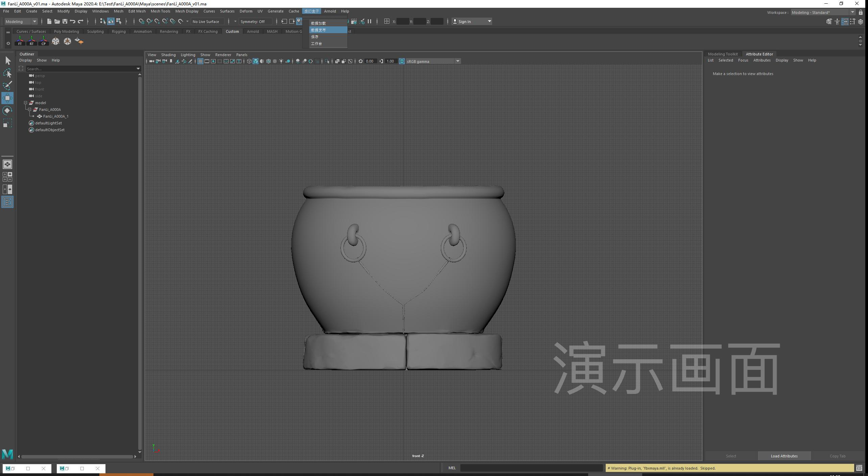Collapse the model group in Outliner
This screenshot has width=868, height=476.
pos(25,103)
